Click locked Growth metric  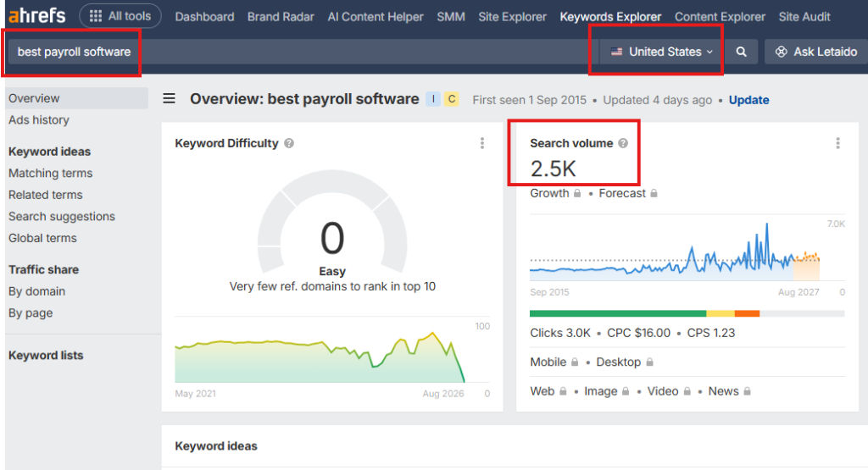pos(555,194)
